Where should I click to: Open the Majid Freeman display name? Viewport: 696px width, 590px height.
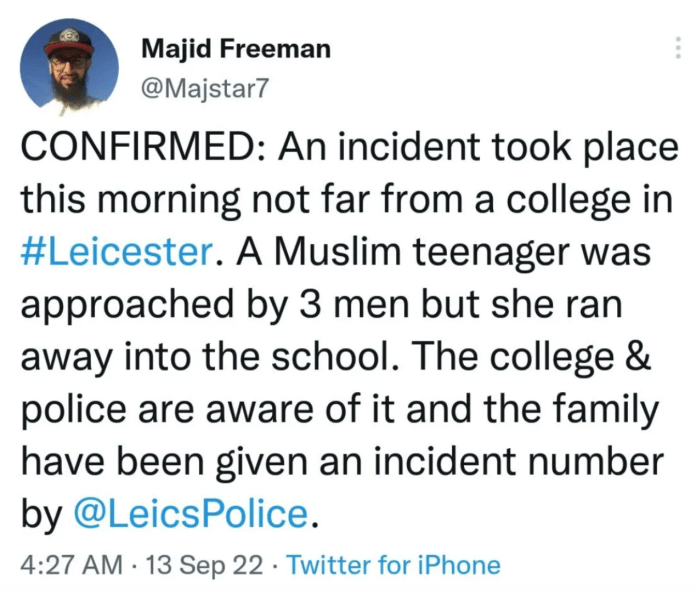coord(236,48)
